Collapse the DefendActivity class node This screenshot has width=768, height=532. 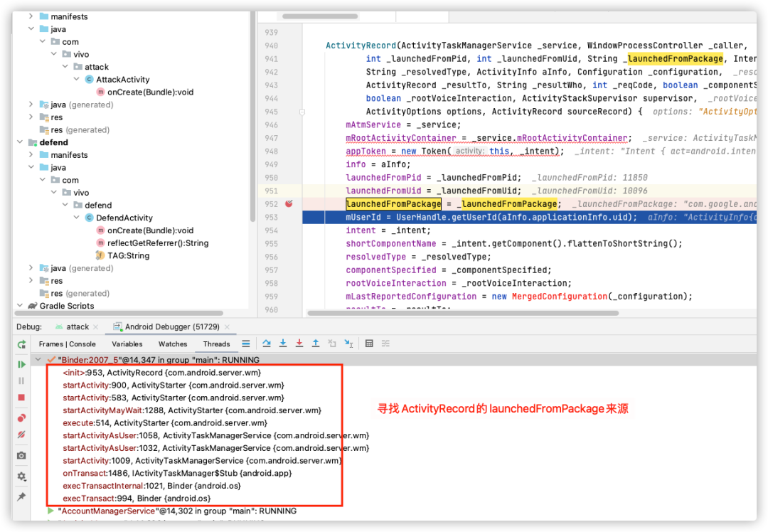click(76, 218)
